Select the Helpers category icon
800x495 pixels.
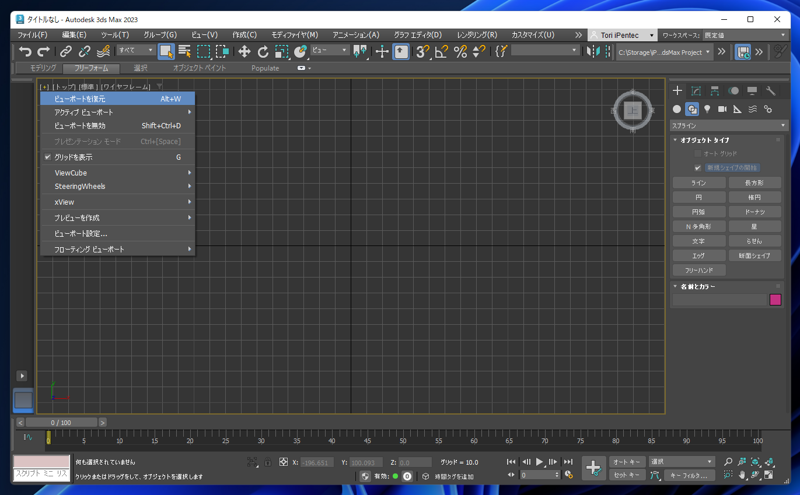[x=737, y=109]
